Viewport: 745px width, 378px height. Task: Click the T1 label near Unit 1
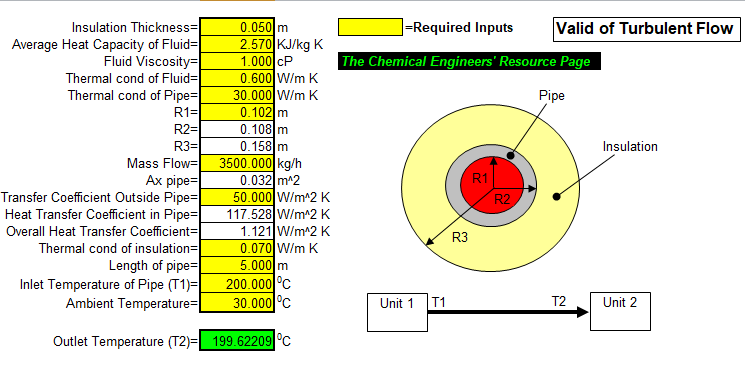point(439,302)
